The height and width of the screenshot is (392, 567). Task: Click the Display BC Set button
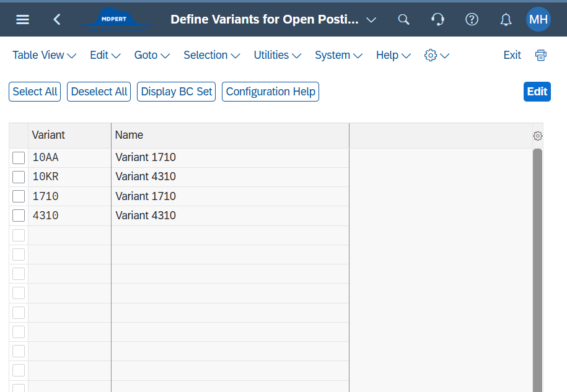[176, 92]
